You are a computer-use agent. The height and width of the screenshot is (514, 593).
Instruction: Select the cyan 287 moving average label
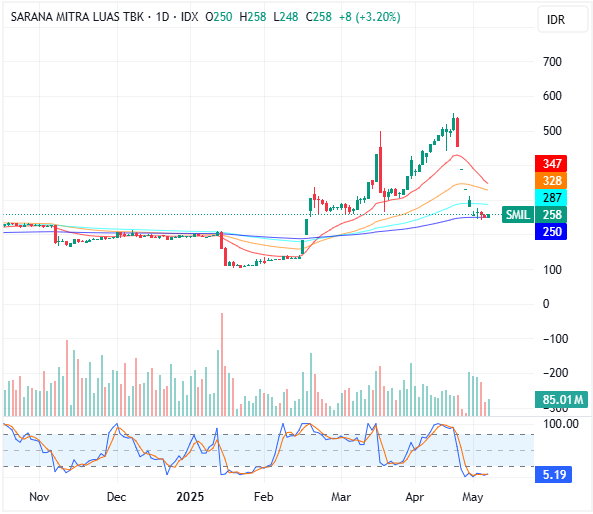(551, 197)
